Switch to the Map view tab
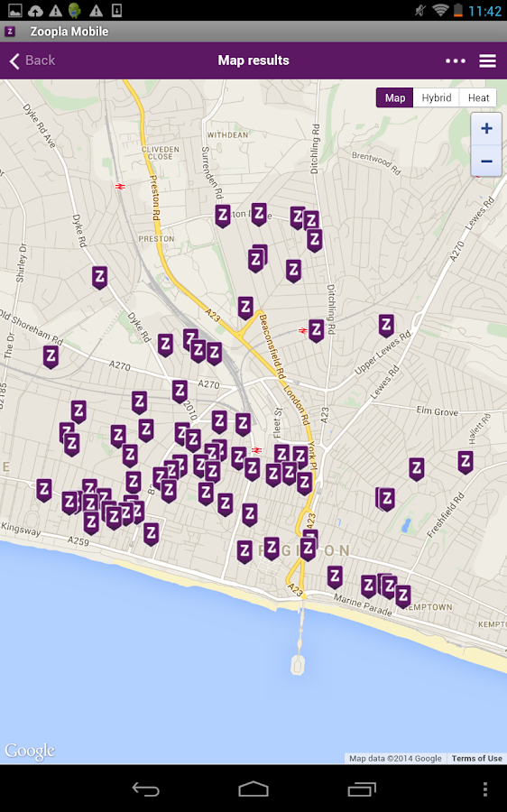This screenshot has width=507, height=812. (x=394, y=97)
